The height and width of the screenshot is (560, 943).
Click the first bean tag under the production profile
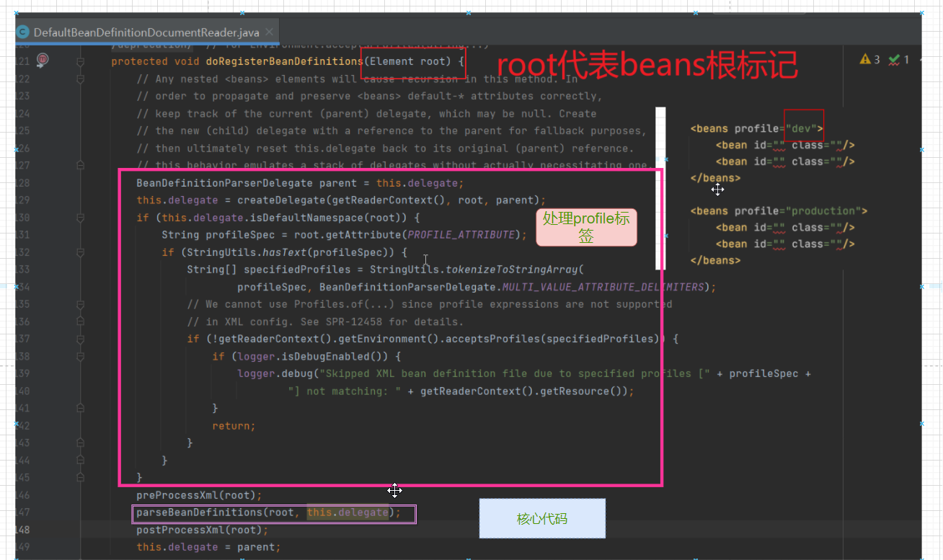pyautogui.click(x=785, y=227)
